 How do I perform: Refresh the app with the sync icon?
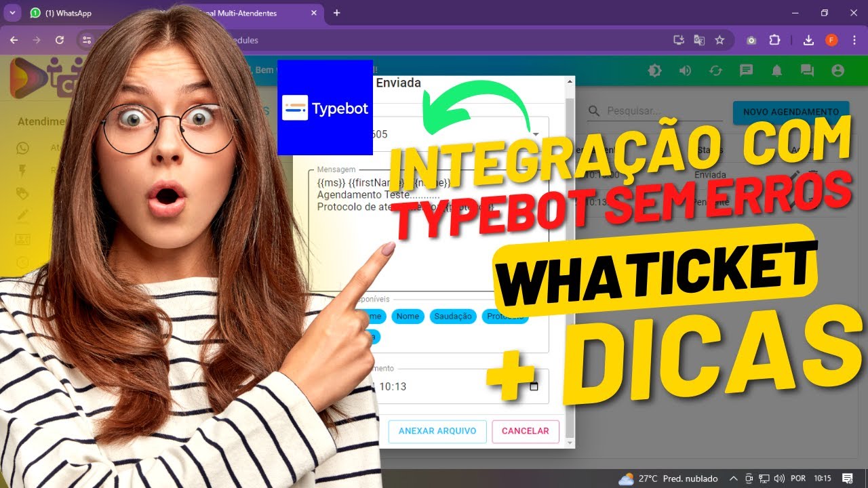point(715,70)
